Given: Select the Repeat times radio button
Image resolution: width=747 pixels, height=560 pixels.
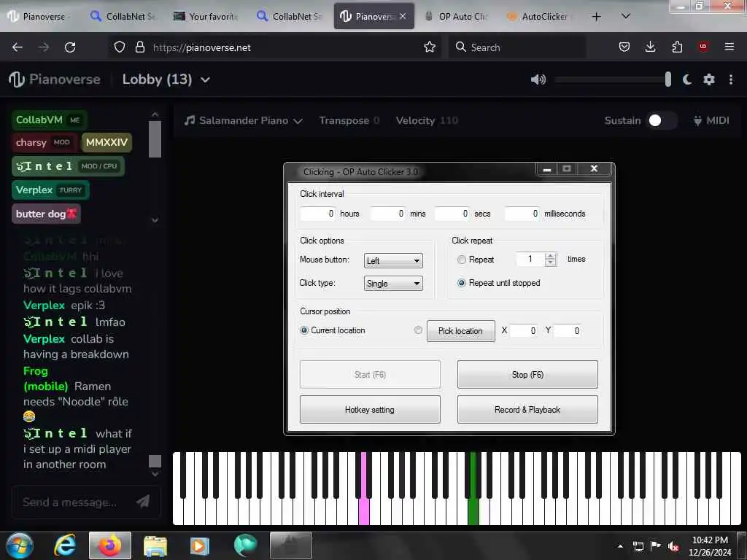Looking at the screenshot, I should point(461,260).
